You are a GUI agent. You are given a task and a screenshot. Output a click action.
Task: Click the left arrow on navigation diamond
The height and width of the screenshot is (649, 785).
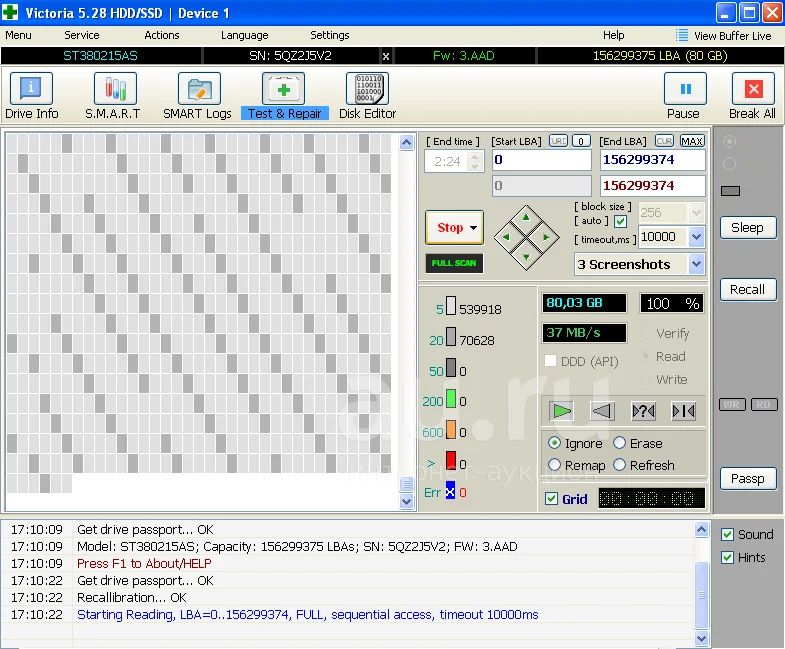pos(506,237)
